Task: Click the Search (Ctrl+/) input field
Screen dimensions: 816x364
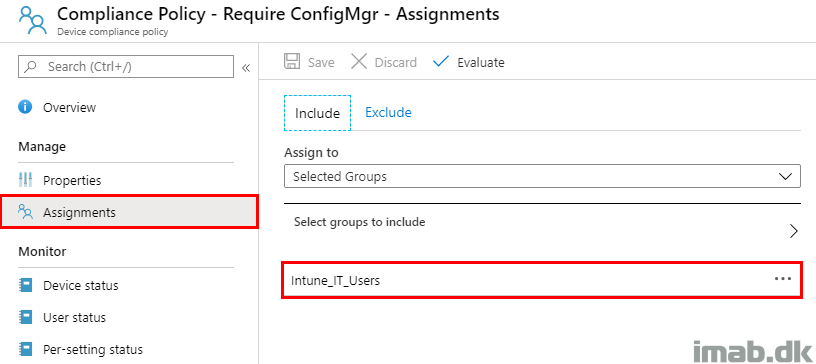Action: coord(126,67)
